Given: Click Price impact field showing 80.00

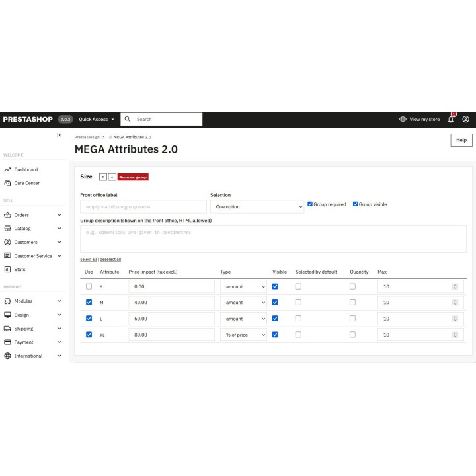Looking at the screenshot, I should coord(171,335).
